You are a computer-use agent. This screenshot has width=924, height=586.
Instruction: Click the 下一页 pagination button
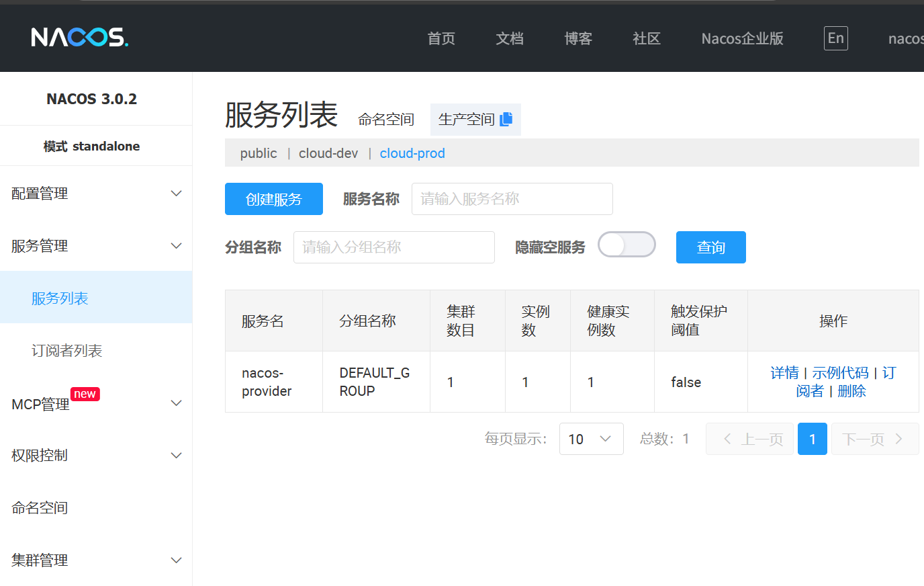click(x=875, y=439)
